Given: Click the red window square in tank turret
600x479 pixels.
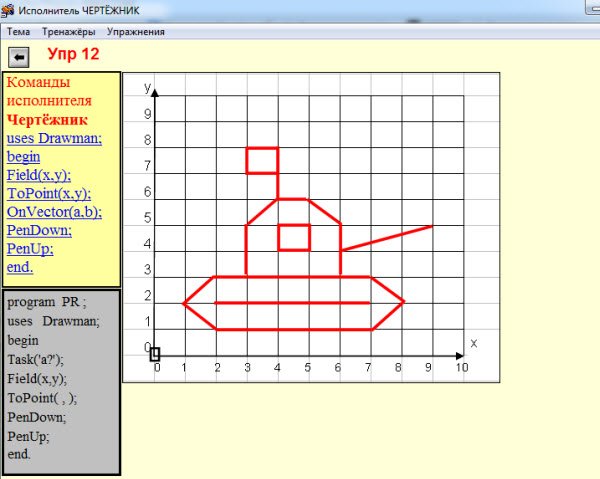Looking at the screenshot, I should tap(294, 237).
